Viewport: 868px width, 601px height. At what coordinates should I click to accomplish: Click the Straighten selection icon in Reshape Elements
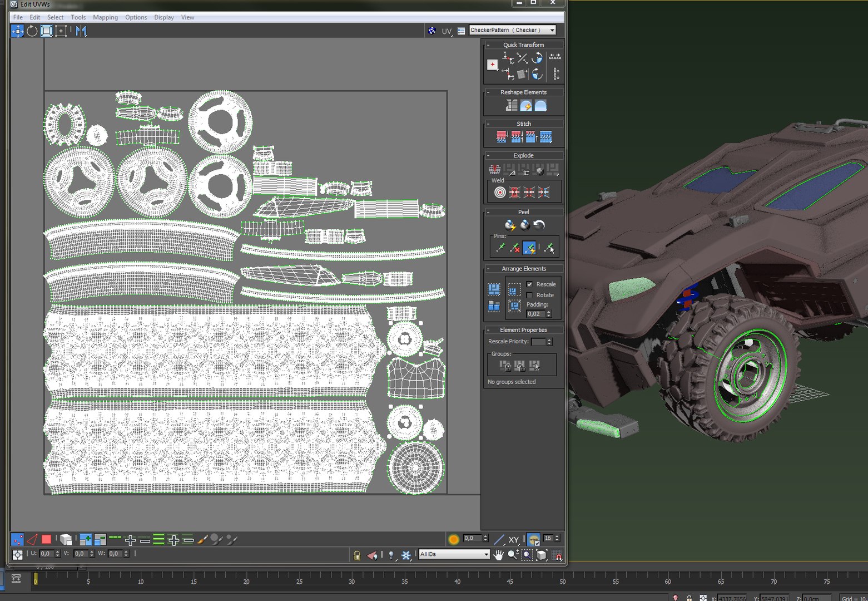[x=512, y=105]
